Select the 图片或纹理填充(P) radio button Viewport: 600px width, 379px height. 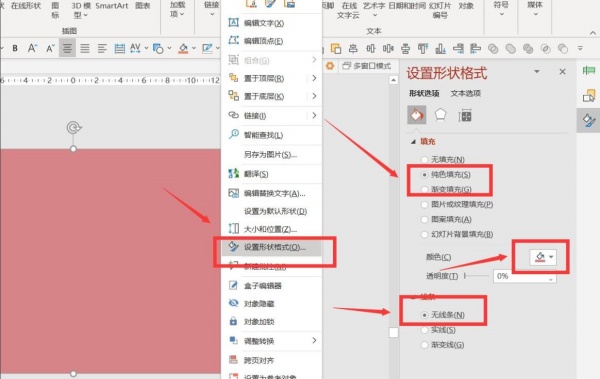pyautogui.click(x=424, y=204)
